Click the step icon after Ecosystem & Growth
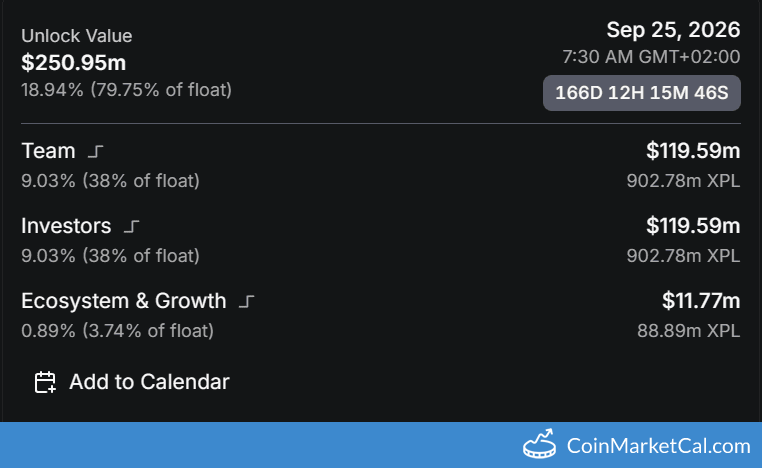 pyautogui.click(x=248, y=301)
